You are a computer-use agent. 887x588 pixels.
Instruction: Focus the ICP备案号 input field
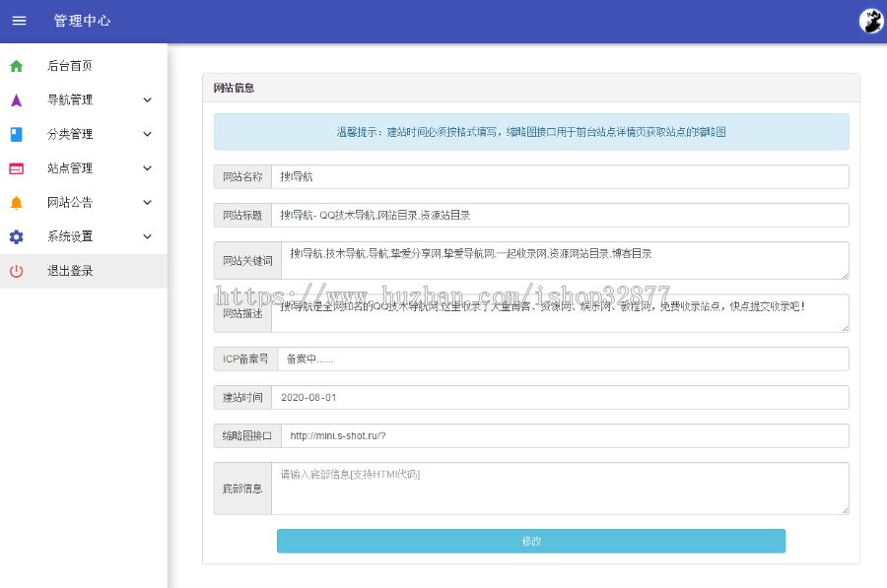pyautogui.click(x=564, y=359)
